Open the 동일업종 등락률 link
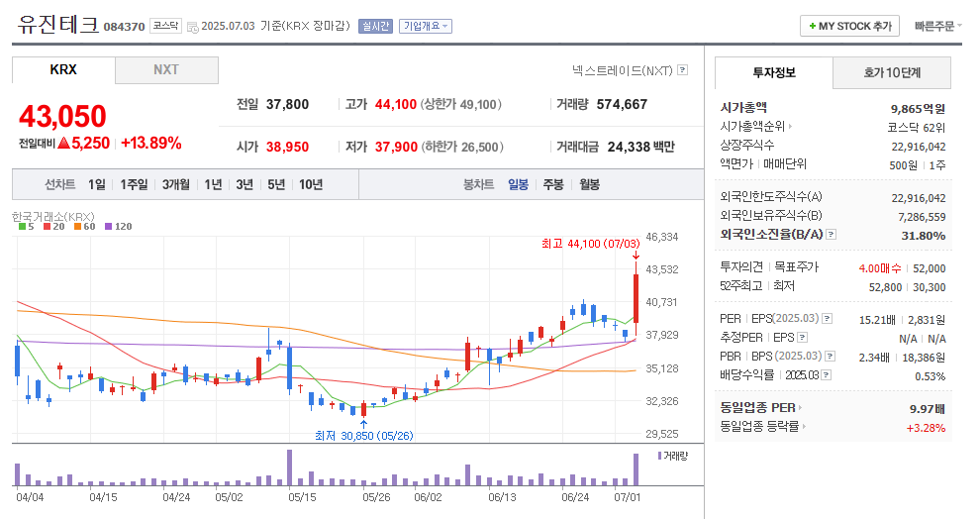This screenshot has height=519, width=980. 759,427
